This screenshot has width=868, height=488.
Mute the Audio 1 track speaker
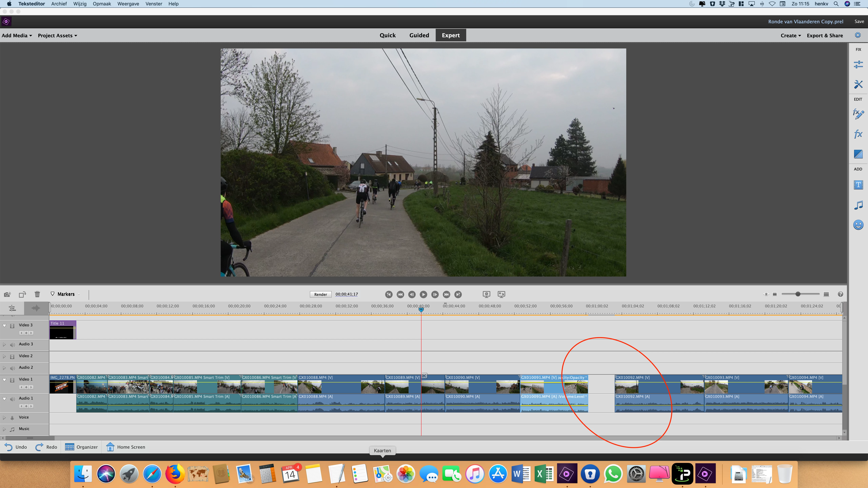pos(13,399)
